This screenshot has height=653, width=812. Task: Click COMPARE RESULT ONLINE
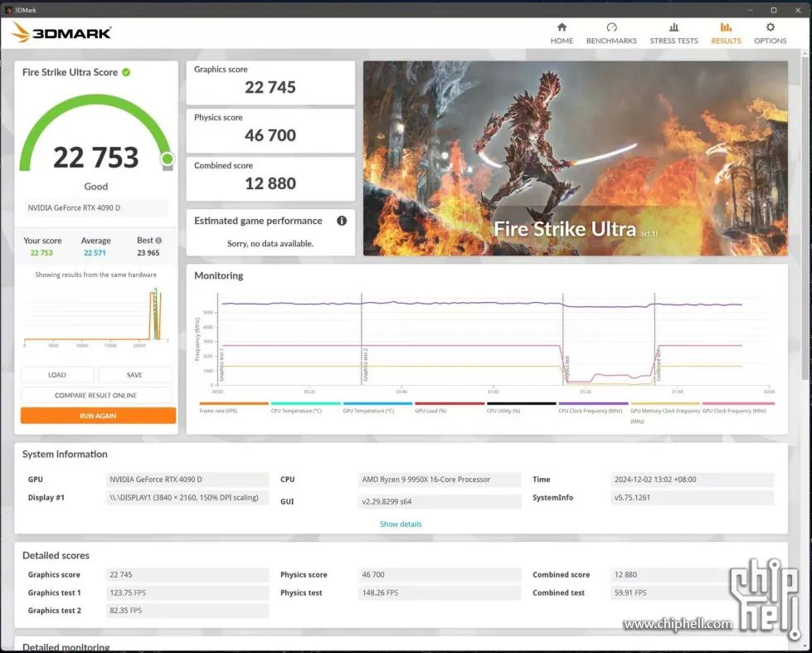point(96,395)
